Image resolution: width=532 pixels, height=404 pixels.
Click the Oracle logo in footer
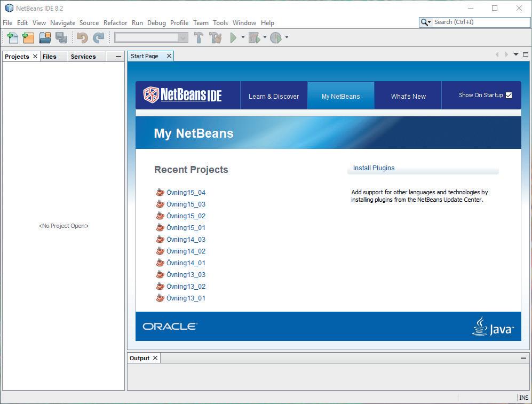pyautogui.click(x=170, y=326)
